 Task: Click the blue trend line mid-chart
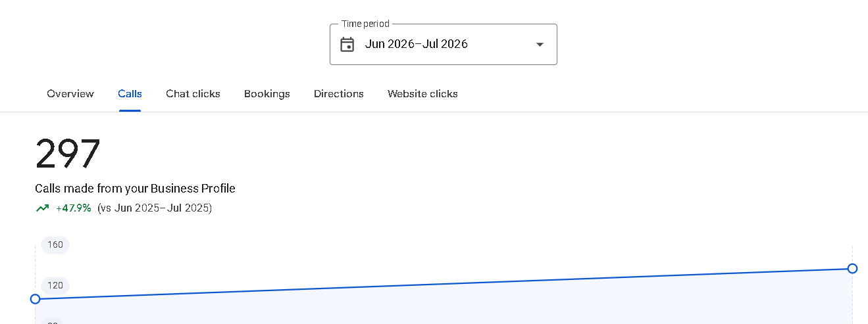point(444,283)
